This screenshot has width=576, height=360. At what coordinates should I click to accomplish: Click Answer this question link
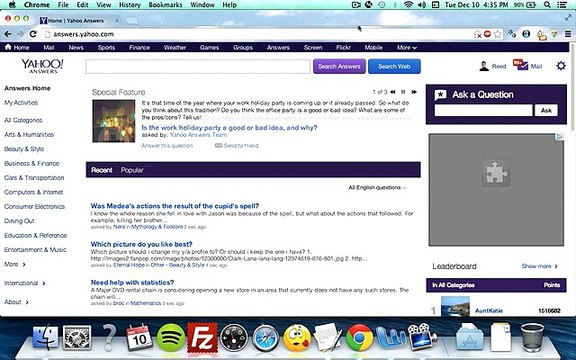tap(167, 145)
